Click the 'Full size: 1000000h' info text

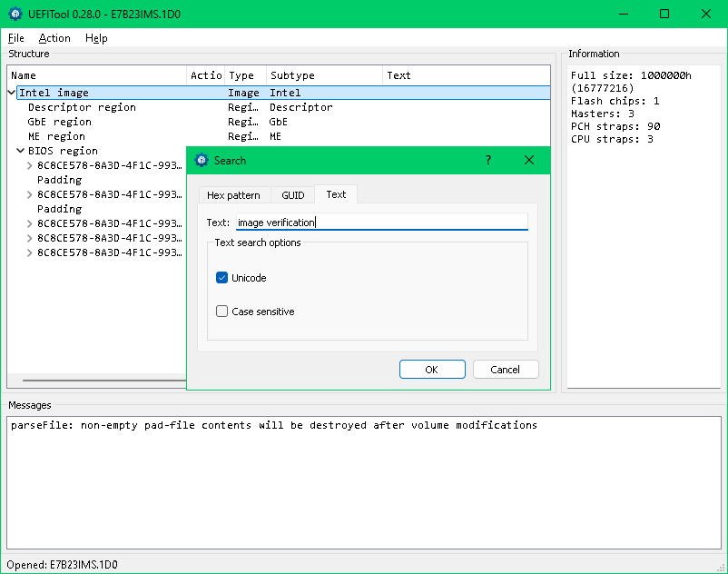click(631, 75)
